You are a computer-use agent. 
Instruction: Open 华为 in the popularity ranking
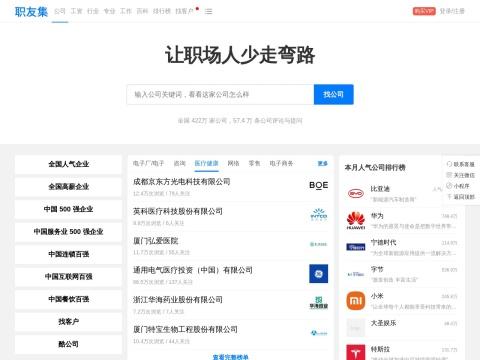click(377, 216)
